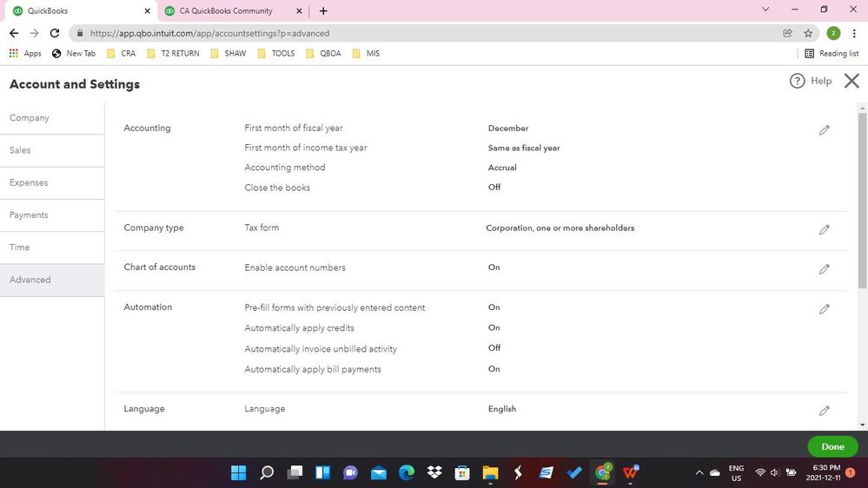This screenshot has width=868, height=488.
Task: Switch to the Sales settings tab
Action: [x=52, y=150]
